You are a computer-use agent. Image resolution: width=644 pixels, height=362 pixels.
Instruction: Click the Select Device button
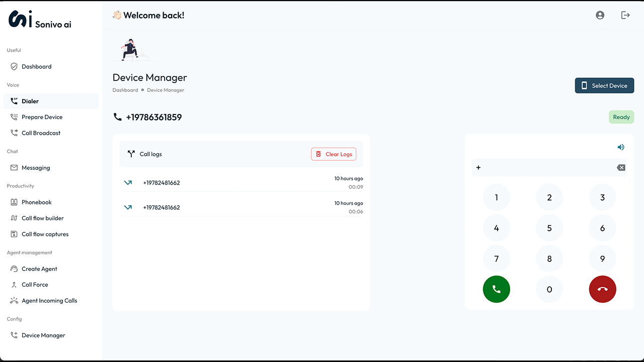tap(604, 85)
